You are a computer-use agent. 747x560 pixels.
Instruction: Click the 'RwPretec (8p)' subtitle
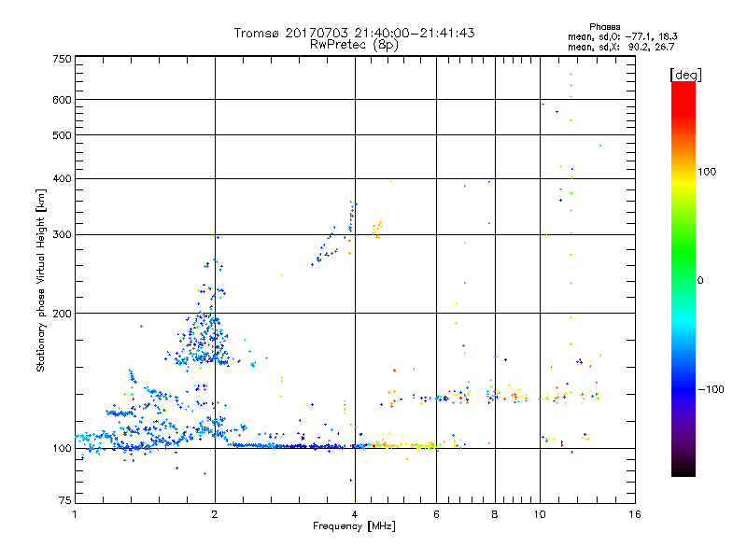pos(354,45)
